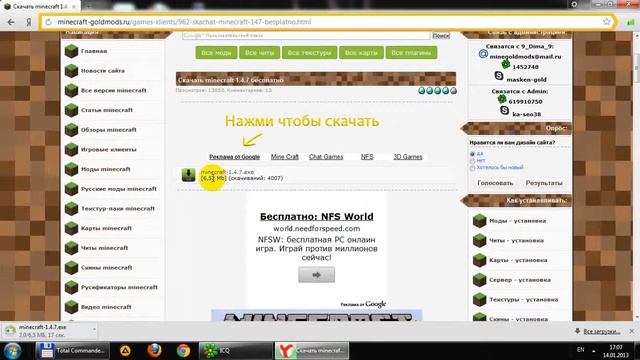
Task: Open the Windows Start menu orb
Action: [x=12, y=351]
